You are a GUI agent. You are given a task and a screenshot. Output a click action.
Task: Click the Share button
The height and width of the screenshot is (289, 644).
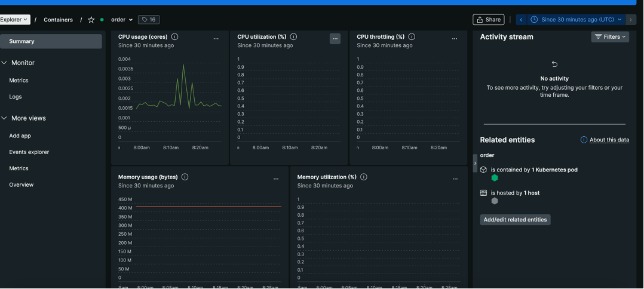pyautogui.click(x=488, y=20)
